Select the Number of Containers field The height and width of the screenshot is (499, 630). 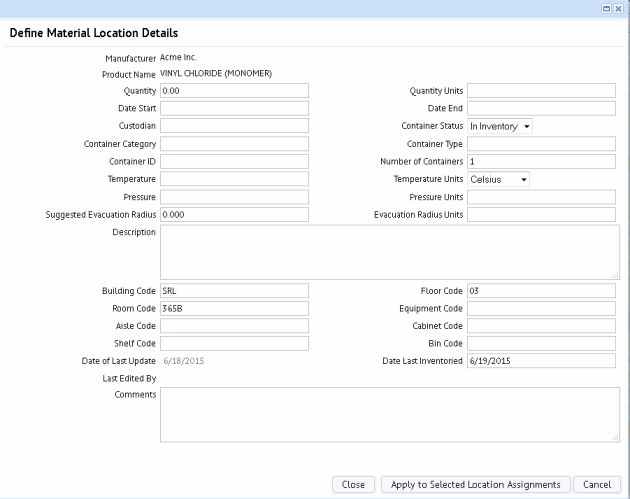coord(541,161)
